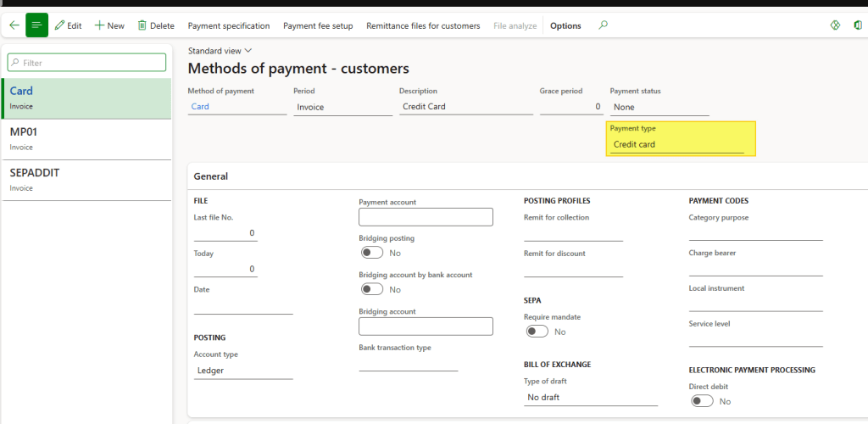This screenshot has width=868, height=424.
Task: Enable the Direct debit toggle
Action: click(x=702, y=401)
